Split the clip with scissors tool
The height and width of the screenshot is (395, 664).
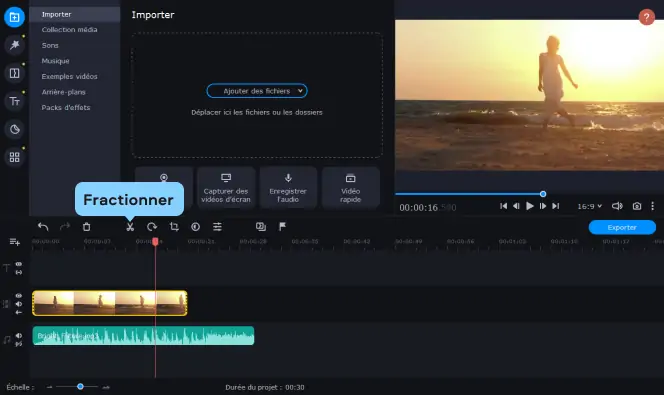click(130, 227)
